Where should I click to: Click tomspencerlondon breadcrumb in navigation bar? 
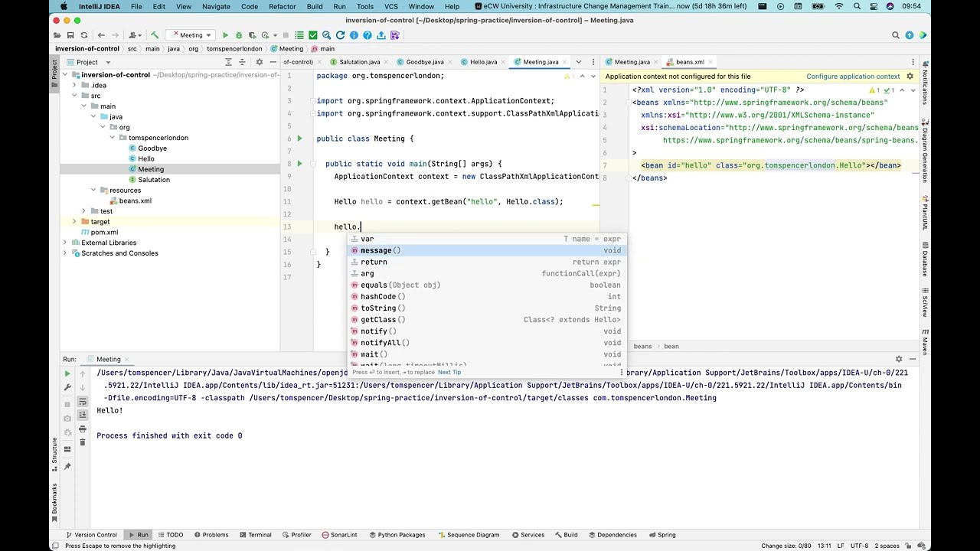pos(234,49)
